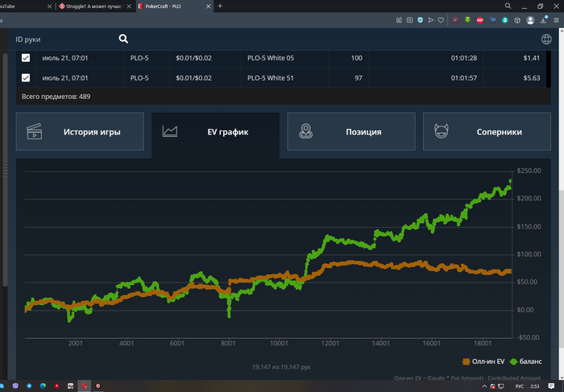Click the PLO-5 White 05 table name
The height and width of the screenshot is (392, 564).
[271, 58]
